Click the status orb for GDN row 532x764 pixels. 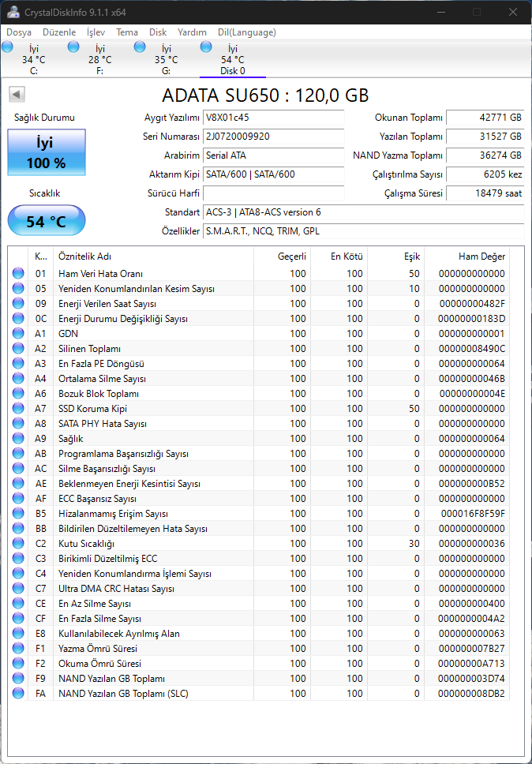[x=18, y=333]
